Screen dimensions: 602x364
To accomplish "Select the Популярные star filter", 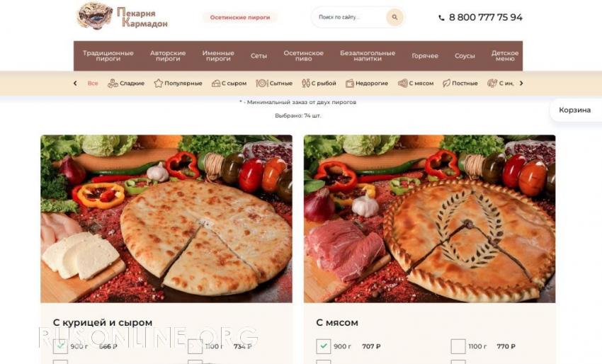I will point(158,84).
